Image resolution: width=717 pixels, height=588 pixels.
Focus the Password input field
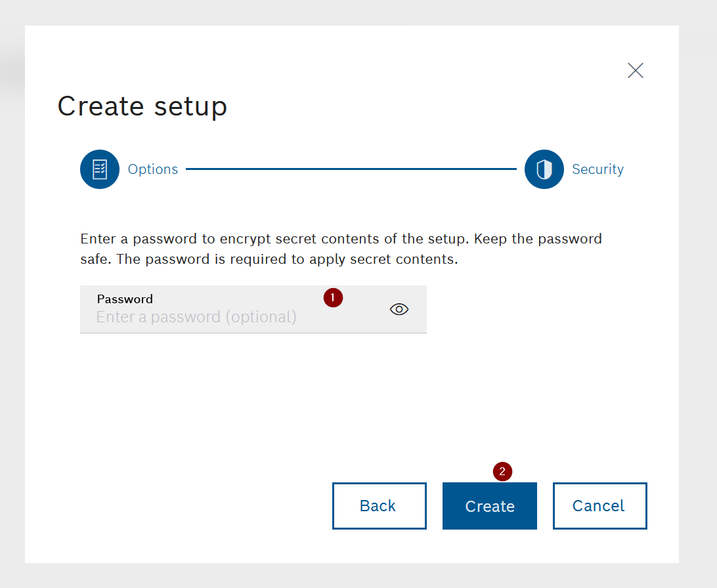(x=253, y=309)
